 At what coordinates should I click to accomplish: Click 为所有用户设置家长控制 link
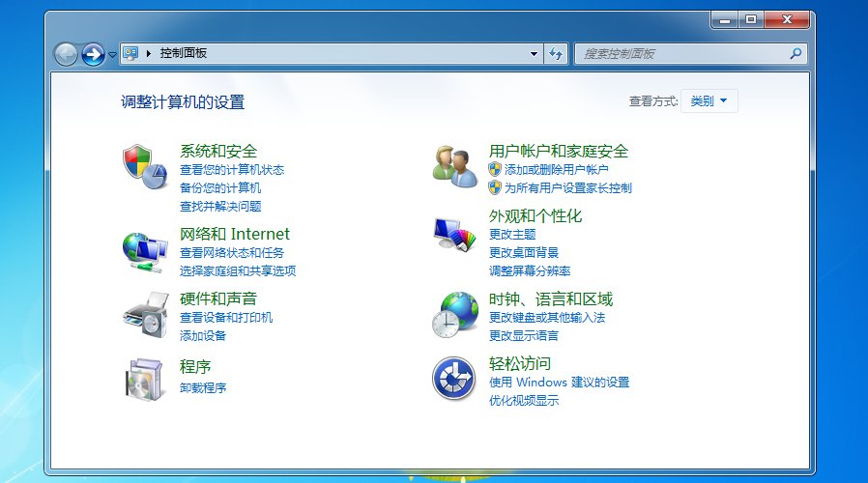click(x=567, y=188)
